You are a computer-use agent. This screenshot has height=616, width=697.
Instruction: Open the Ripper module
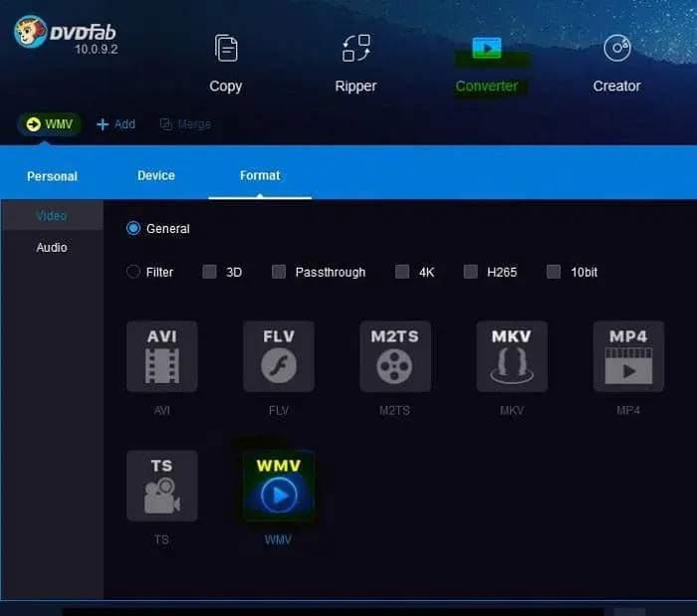(355, 63)
